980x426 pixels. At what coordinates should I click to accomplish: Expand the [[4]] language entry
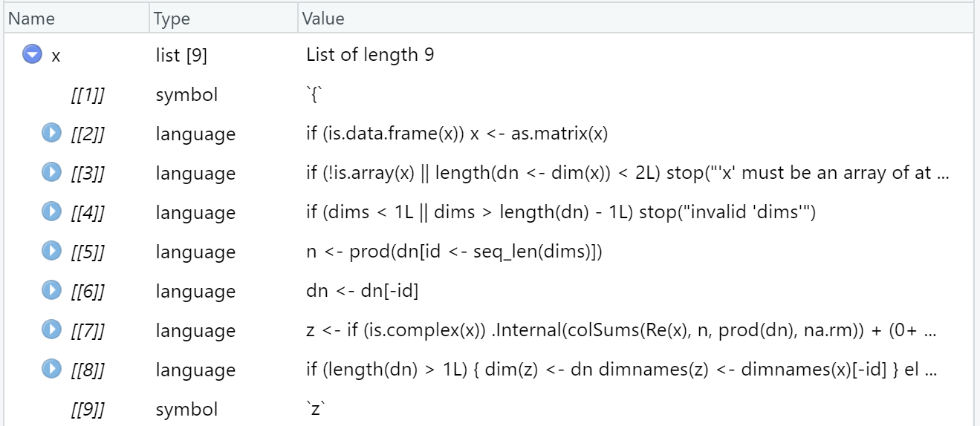click(51, 212)
